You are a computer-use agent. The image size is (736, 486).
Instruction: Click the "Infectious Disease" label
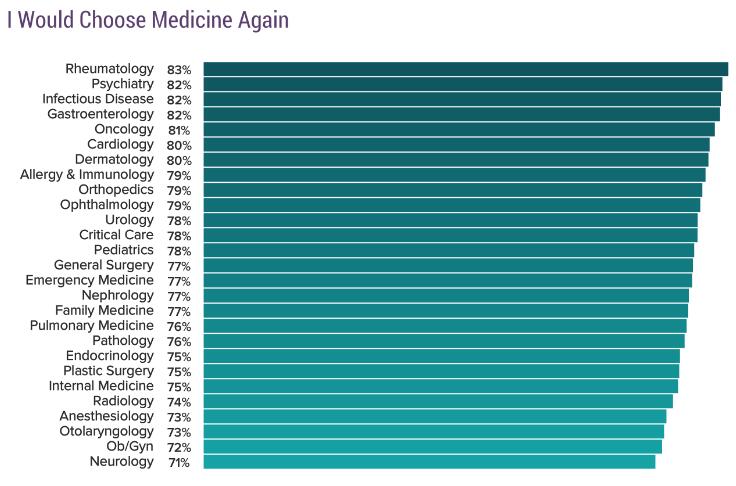pyautogui.click(x=98, y=99)
